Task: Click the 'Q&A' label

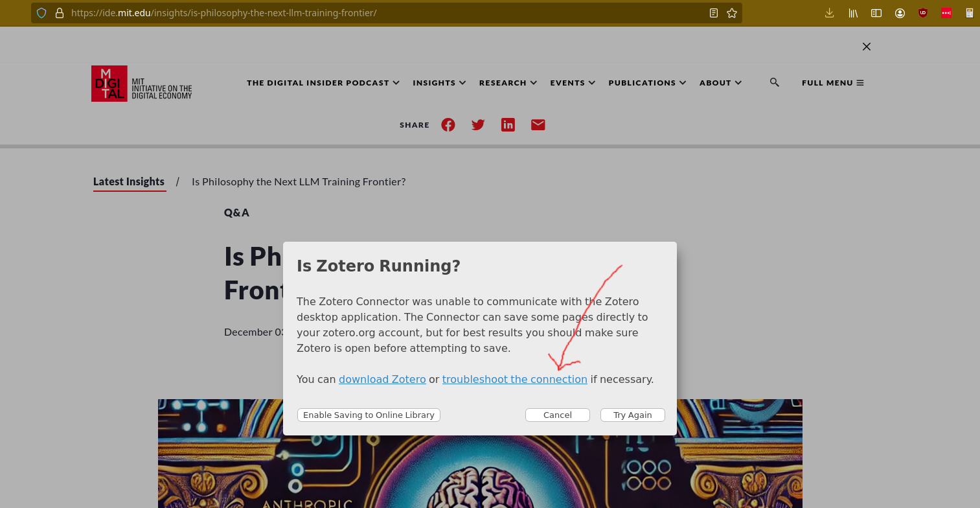Action: tap(236, 213)
